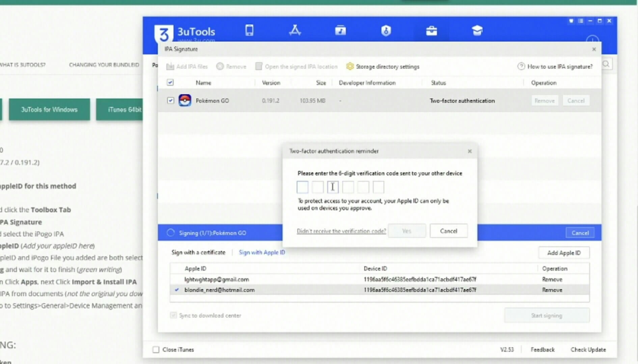Screen dimensions: 638x364
Task: Open the Tutorials graduation cap icon
Action: click(477, 31)
